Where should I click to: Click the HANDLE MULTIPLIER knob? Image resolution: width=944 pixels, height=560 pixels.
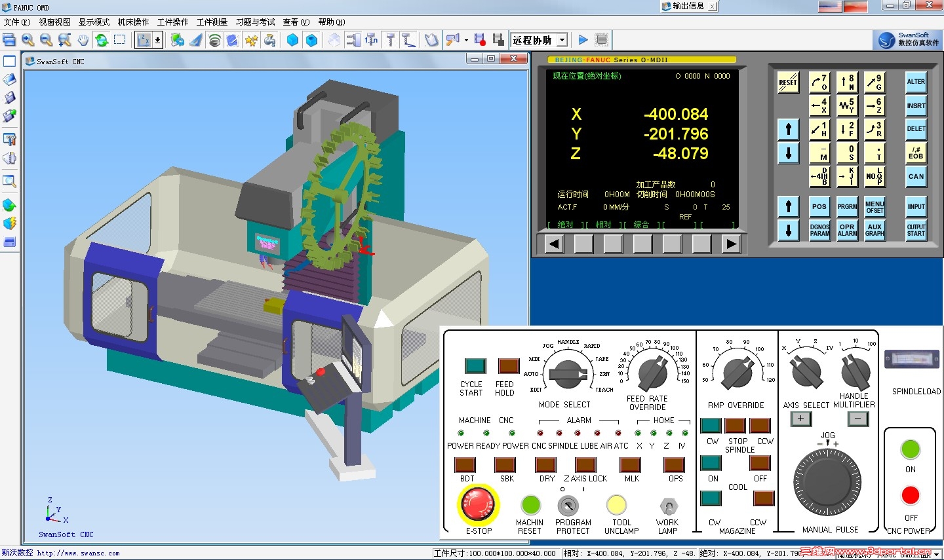(855, 371)
